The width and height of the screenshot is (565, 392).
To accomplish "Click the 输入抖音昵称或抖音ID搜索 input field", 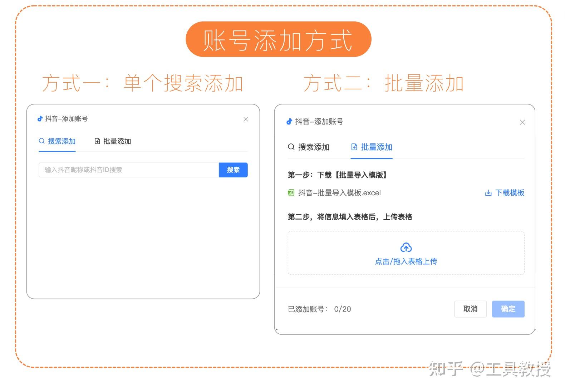I will point(129,170).
